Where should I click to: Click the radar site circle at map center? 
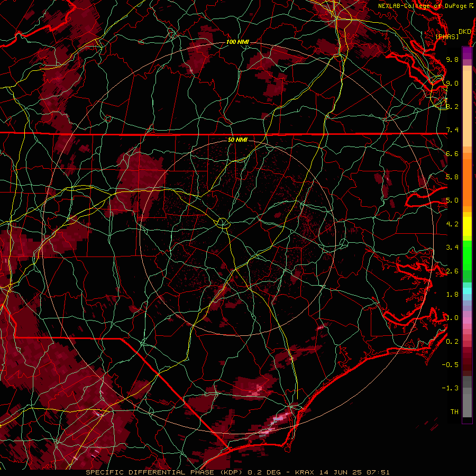tap(223, 224)
